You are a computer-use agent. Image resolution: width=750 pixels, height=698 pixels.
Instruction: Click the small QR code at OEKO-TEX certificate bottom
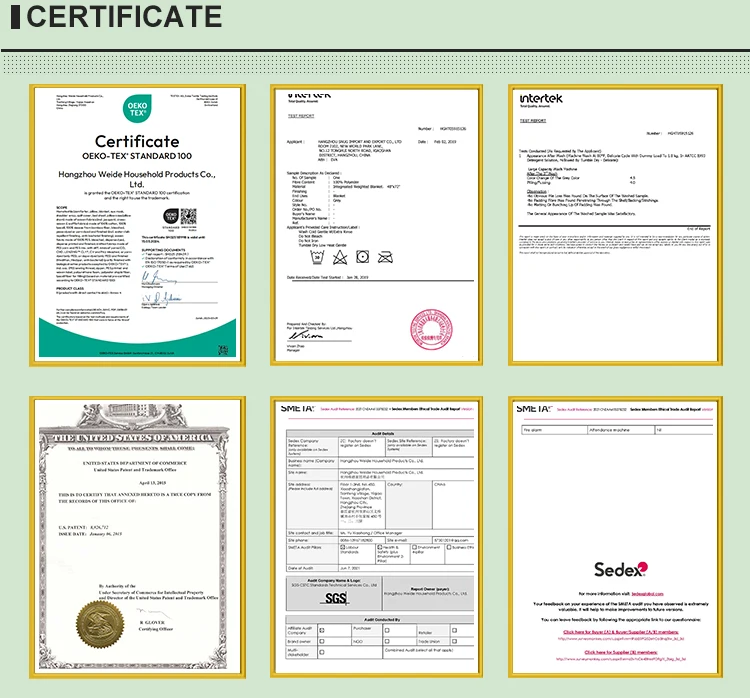click(223, 350)
